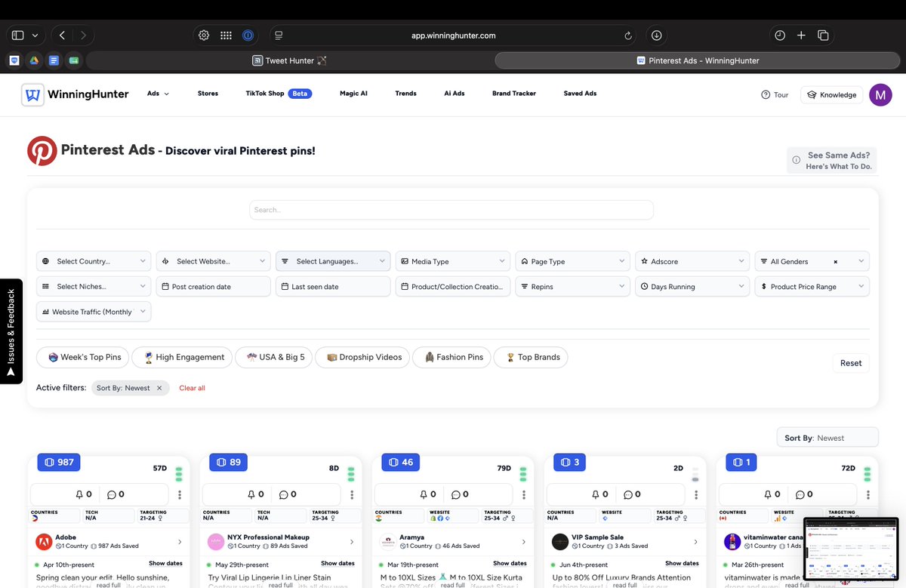906x588 pixels.
Task: Click the WinningHunter logo
Action: click(x=75, y=94)
